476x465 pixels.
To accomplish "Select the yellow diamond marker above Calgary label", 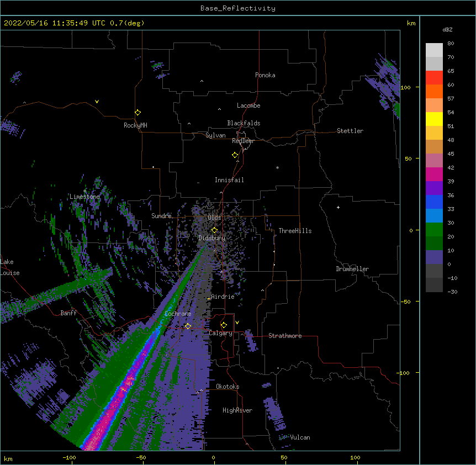I will click(x=224, y=325).
